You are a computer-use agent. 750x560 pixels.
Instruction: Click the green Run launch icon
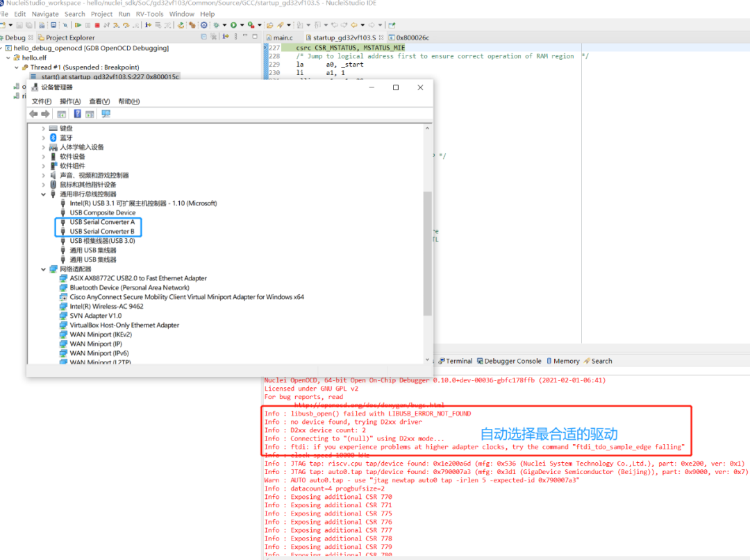coord(233,25)
